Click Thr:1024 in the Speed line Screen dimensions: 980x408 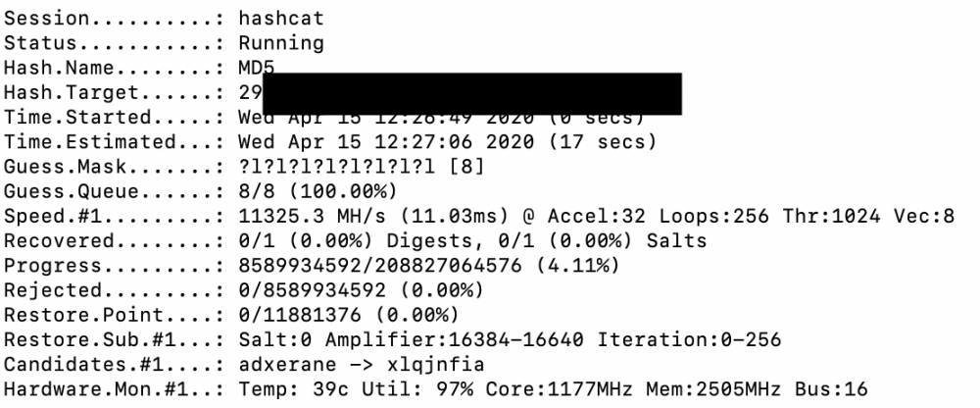pyautogui.click(x=831, y=217)
